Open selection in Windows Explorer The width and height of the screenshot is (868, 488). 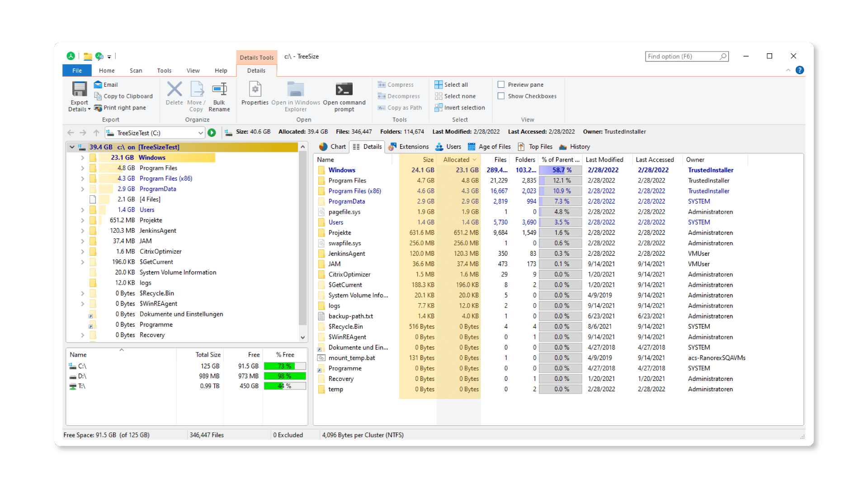(296, 96)
